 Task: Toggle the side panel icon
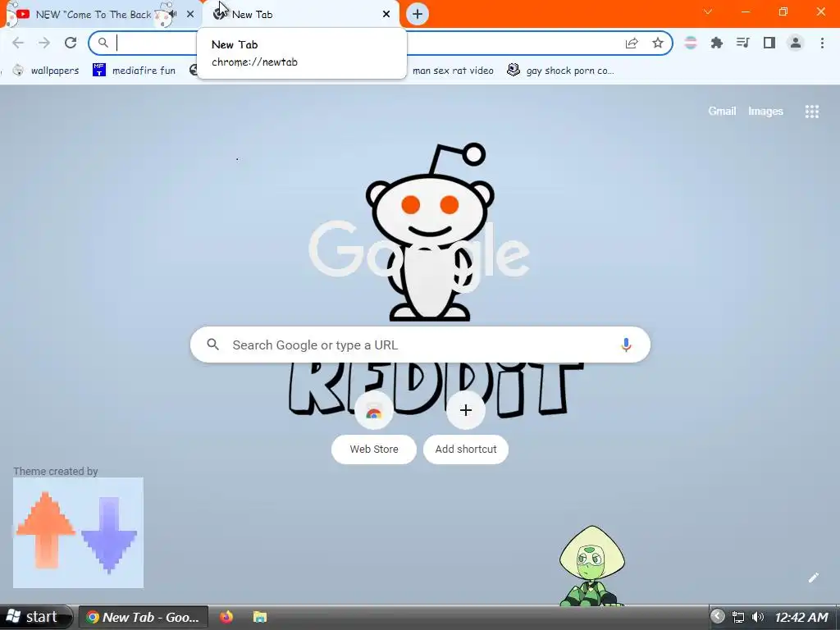(x=769, y=43)
